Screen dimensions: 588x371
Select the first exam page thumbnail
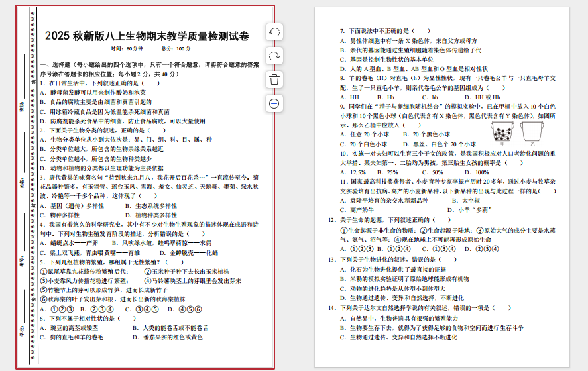click(146, 185)
